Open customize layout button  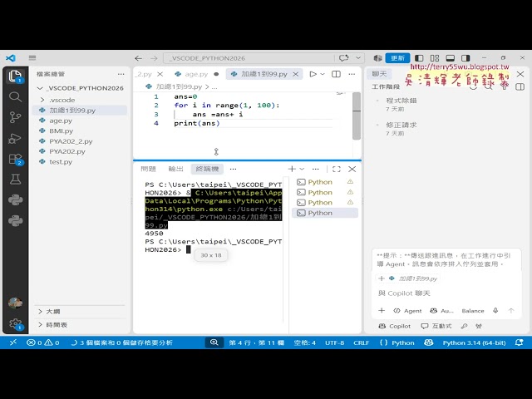click(435, 58)
